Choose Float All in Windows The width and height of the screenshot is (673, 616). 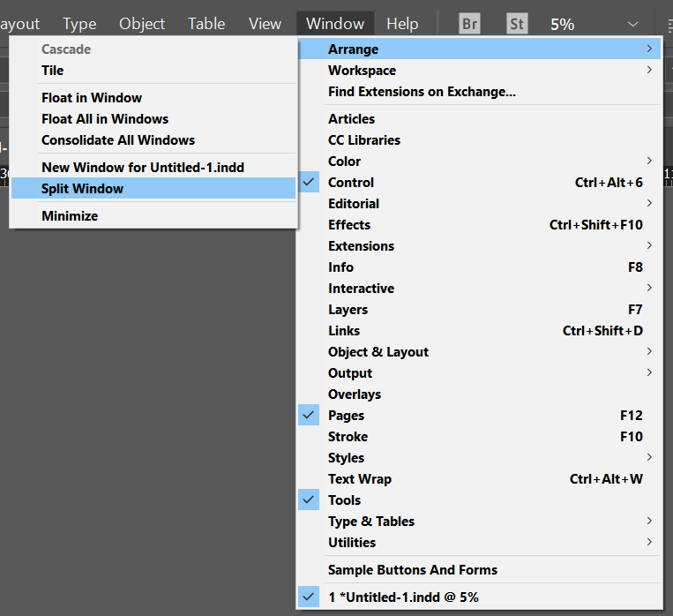153,118
